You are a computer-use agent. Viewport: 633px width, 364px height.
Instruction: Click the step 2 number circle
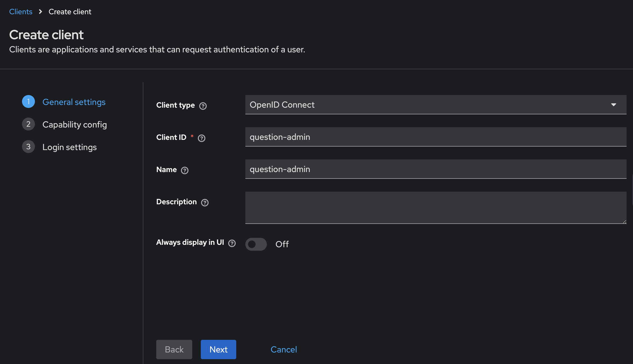(28, 124)
